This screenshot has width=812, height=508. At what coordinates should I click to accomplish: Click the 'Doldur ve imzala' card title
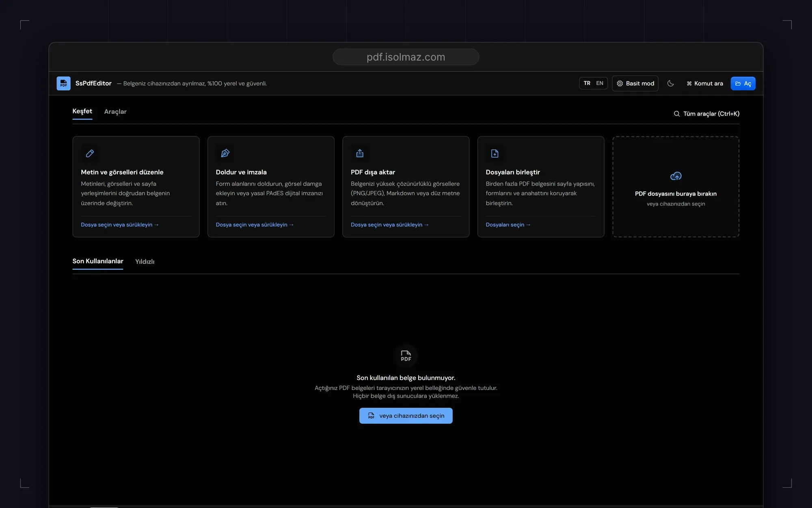coord(241,172)
